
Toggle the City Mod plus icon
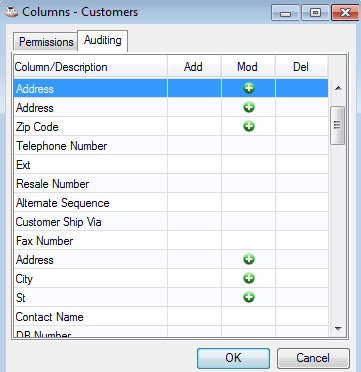[249, 278]
